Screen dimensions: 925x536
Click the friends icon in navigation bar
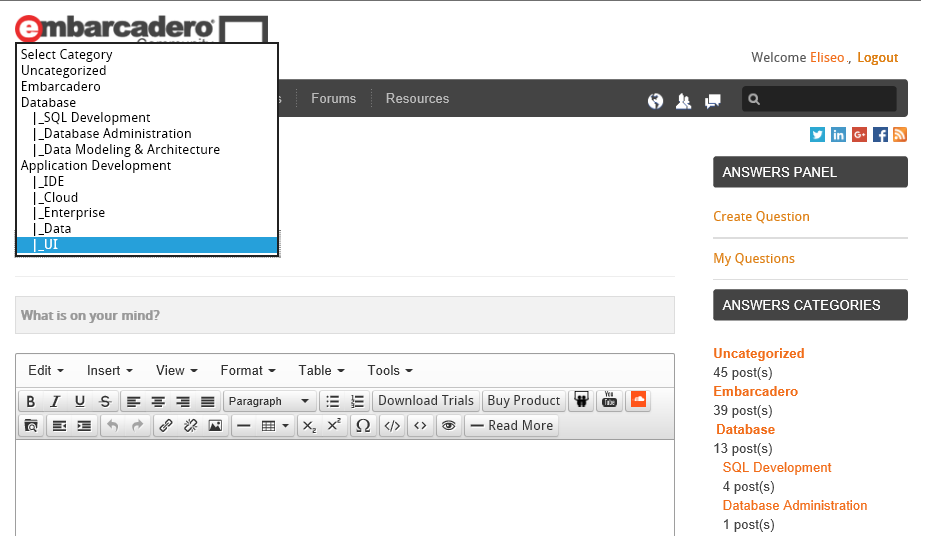[684, 100]
